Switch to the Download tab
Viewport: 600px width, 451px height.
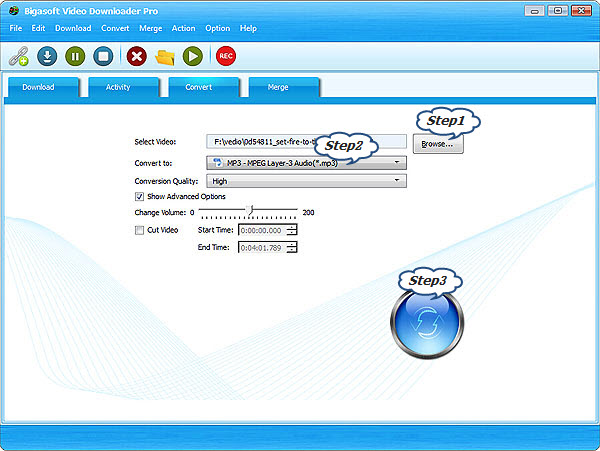pyautogui.click(x=43, y=87)
